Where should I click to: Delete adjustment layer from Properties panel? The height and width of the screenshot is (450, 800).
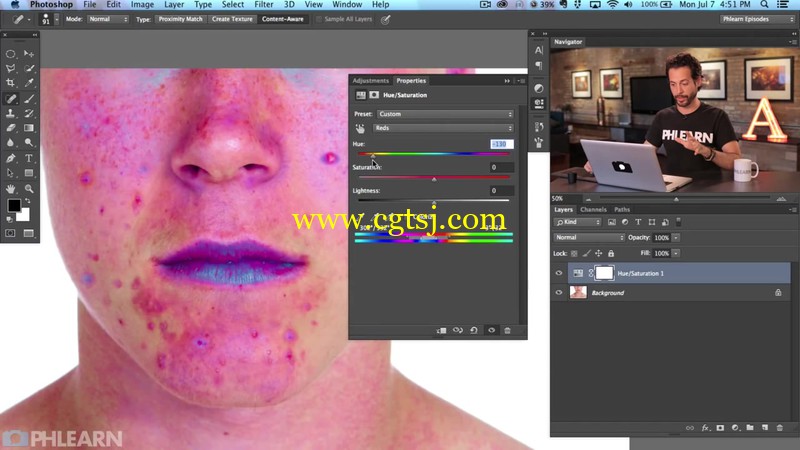(x=508, y=331)
